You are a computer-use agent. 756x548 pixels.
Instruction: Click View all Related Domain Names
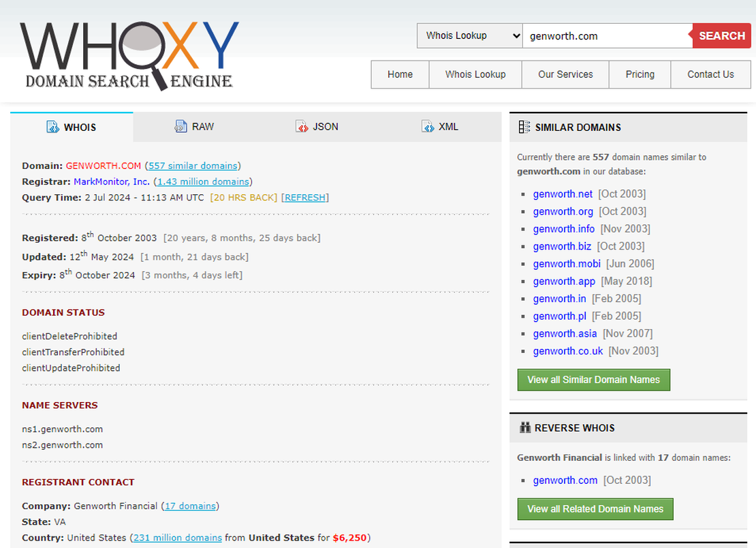coord(595,508)
